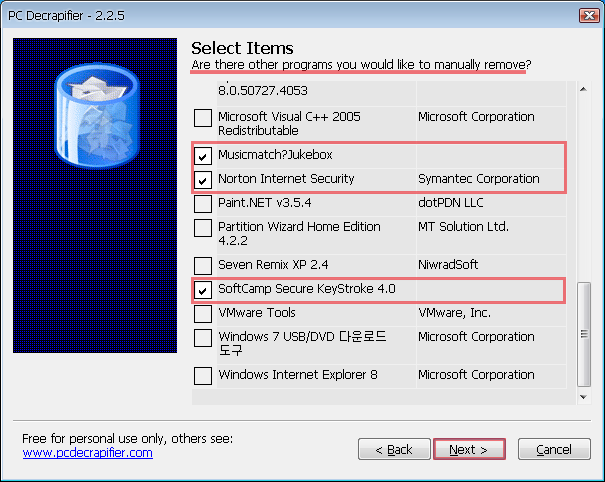Select Partition Wizard Home Edition 4.2.2 text

pyautogui.click(x=299, y=233)
